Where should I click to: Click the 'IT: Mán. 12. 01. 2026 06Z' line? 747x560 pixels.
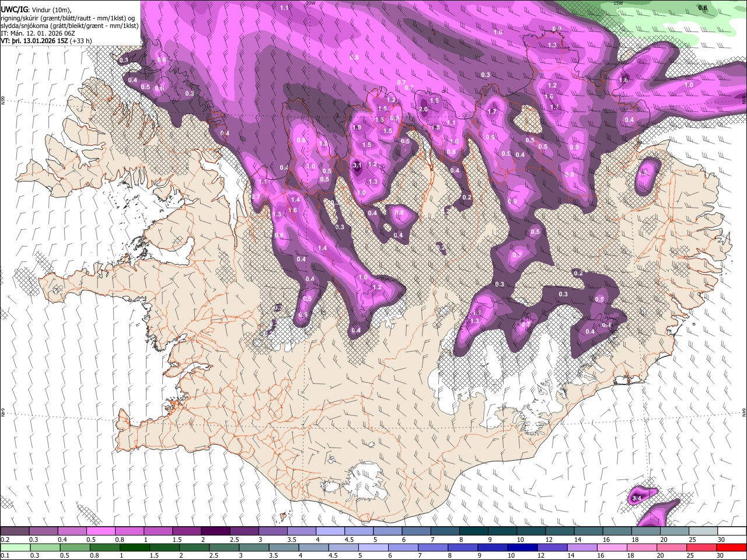coord(39,33)
